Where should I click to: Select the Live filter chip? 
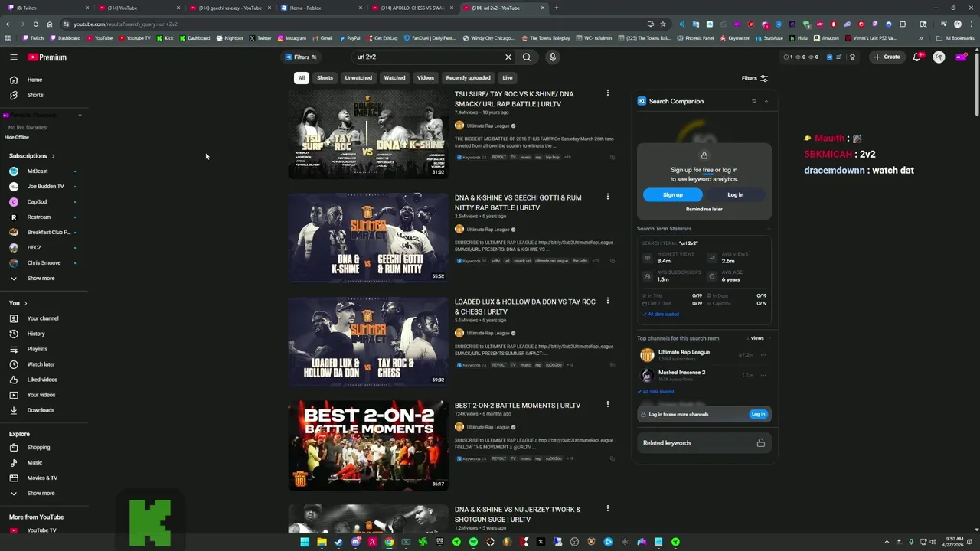508,77
